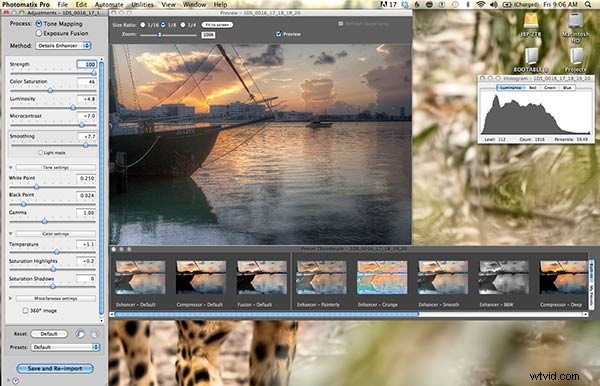Open the Window menu

tap(194, 4)
